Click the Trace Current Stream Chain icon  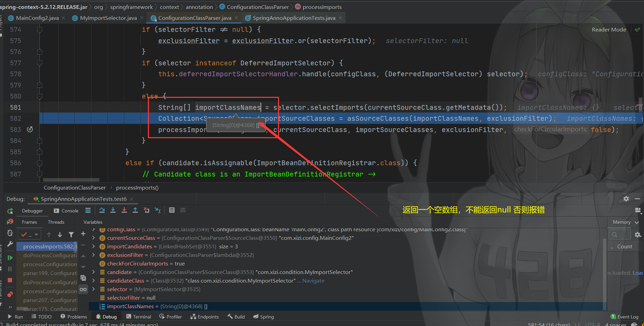(183, 210)
